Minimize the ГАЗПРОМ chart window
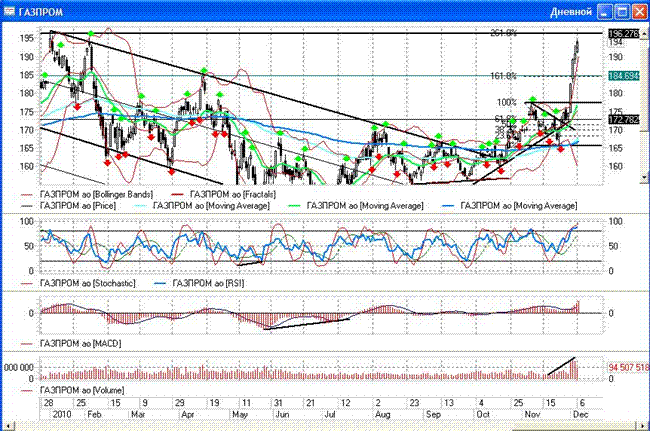This screenshot has width=650, height=431. point(605,12)
